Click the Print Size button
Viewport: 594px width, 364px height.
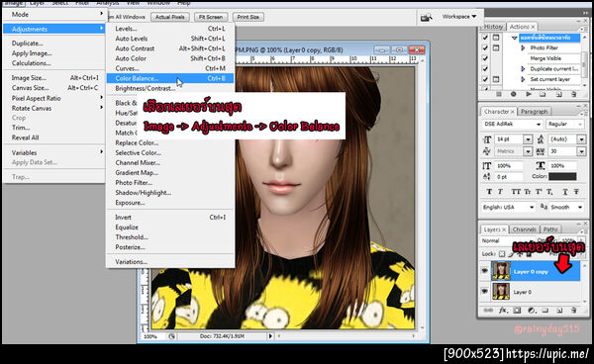(x=248, y=17)
